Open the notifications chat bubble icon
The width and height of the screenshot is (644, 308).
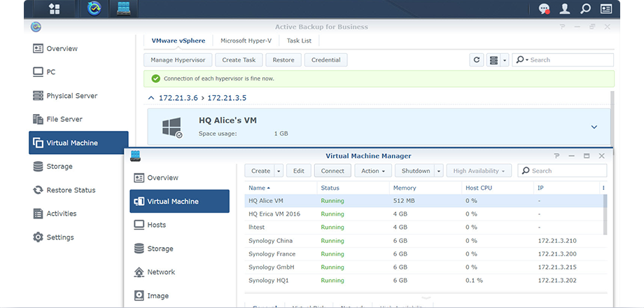[x=545, y=9]
